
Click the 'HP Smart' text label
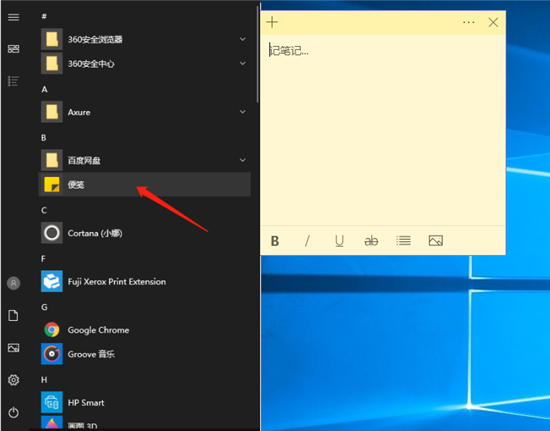(86, 403)
